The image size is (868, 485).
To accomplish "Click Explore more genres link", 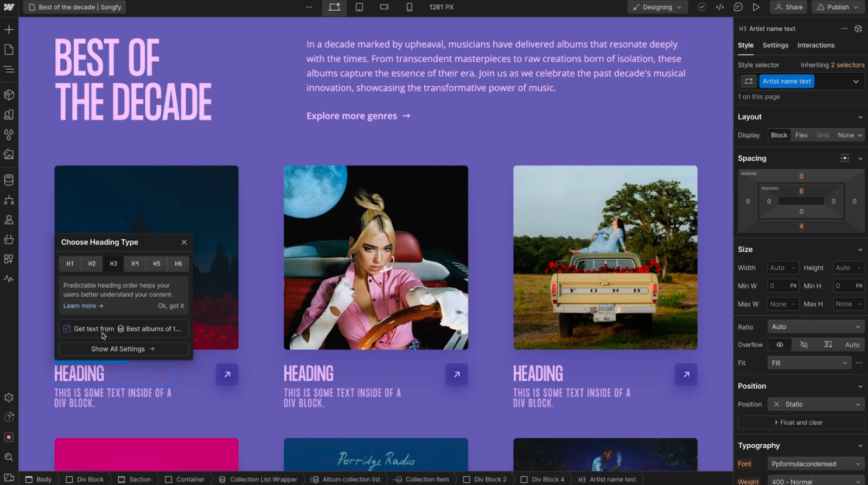I will (358, 116).
